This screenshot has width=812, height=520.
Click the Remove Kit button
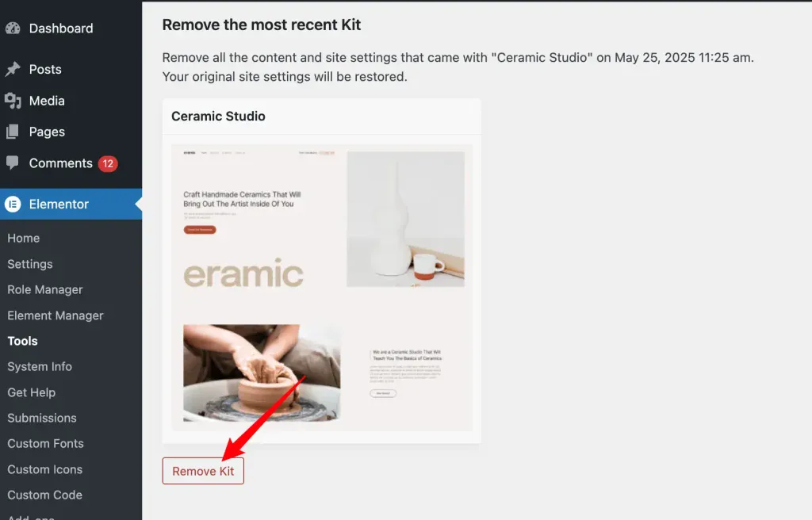(x=203, y=471)
